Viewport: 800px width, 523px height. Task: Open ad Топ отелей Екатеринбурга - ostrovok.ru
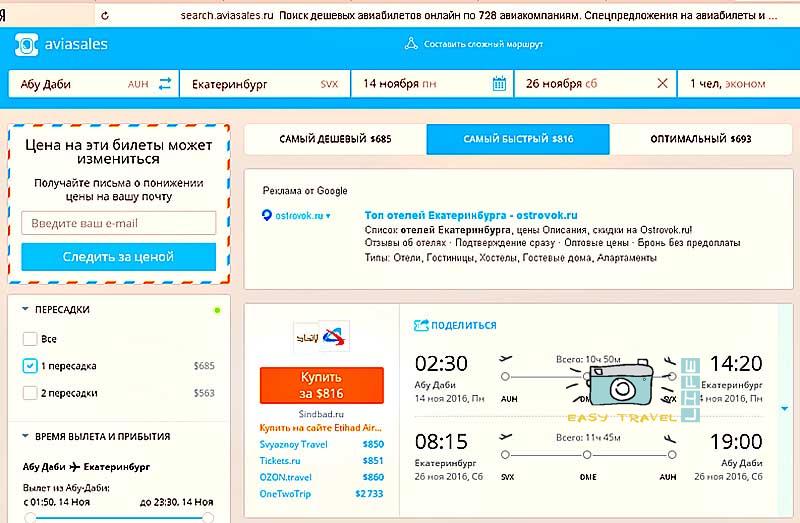coord(471,215)
